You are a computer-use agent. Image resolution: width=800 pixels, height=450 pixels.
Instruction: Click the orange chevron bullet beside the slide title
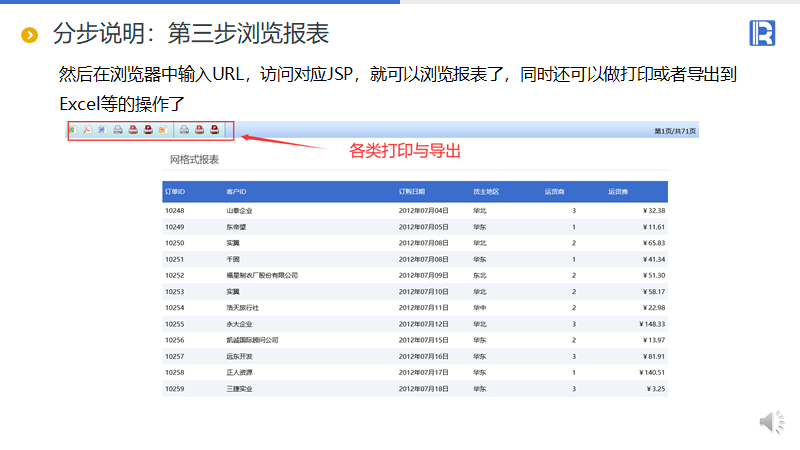(x=30, y=35)
